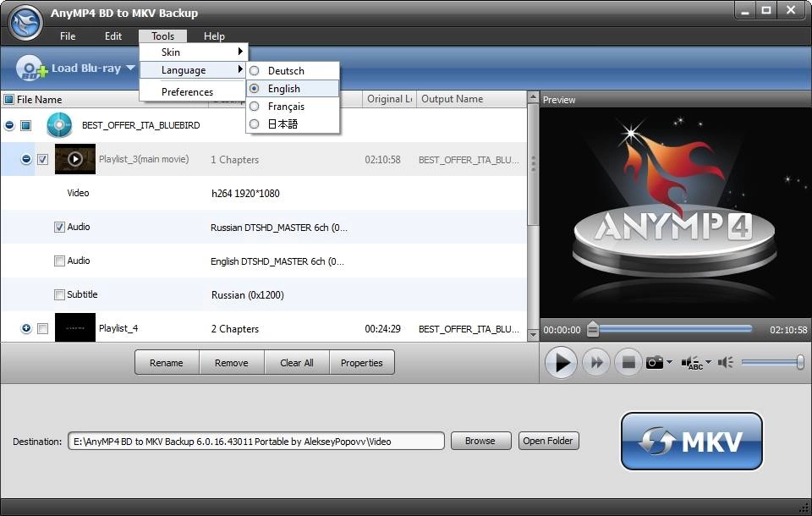Expand the Skin submenu
The width and height of the screenshot is (812, 516).
click(193, 52)
